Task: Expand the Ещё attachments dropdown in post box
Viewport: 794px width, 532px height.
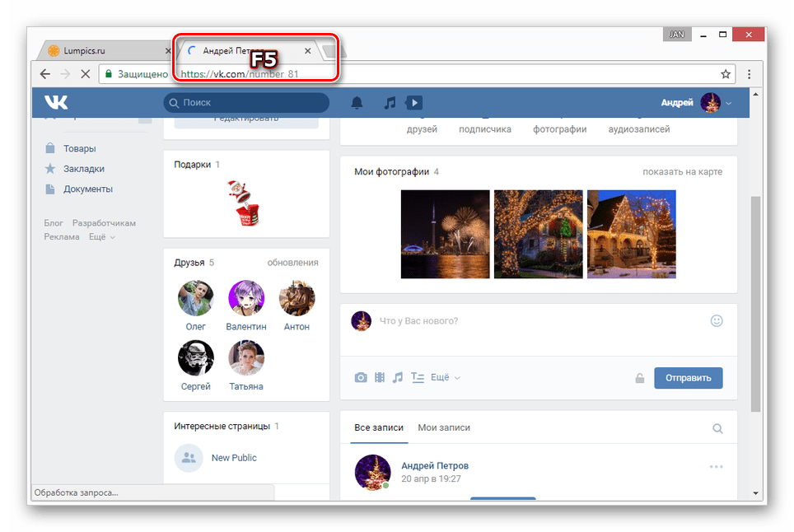Action: point(445,378)
